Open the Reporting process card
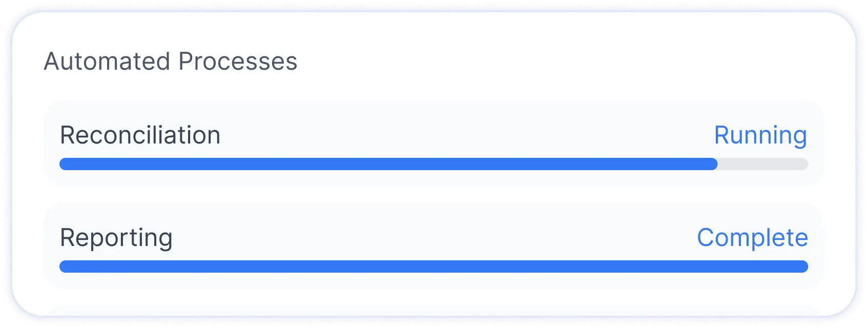This screenshot has height=328, width=868. (433, 216)
